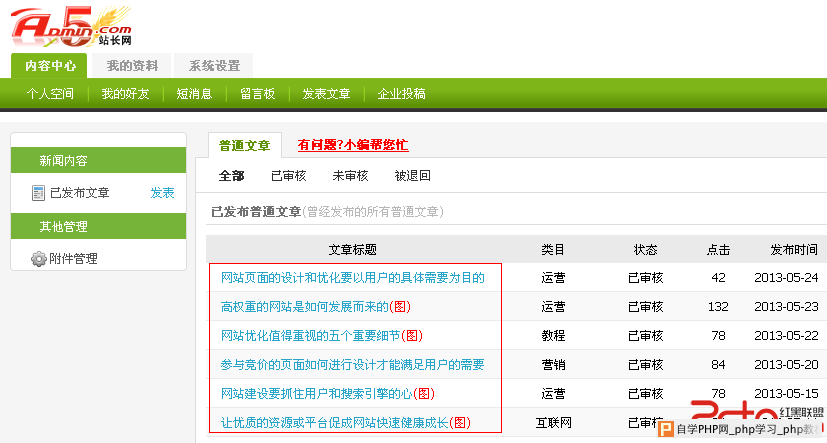Click the date 2013-05-24
Screen dimensions: 827x443
point(786,278)
